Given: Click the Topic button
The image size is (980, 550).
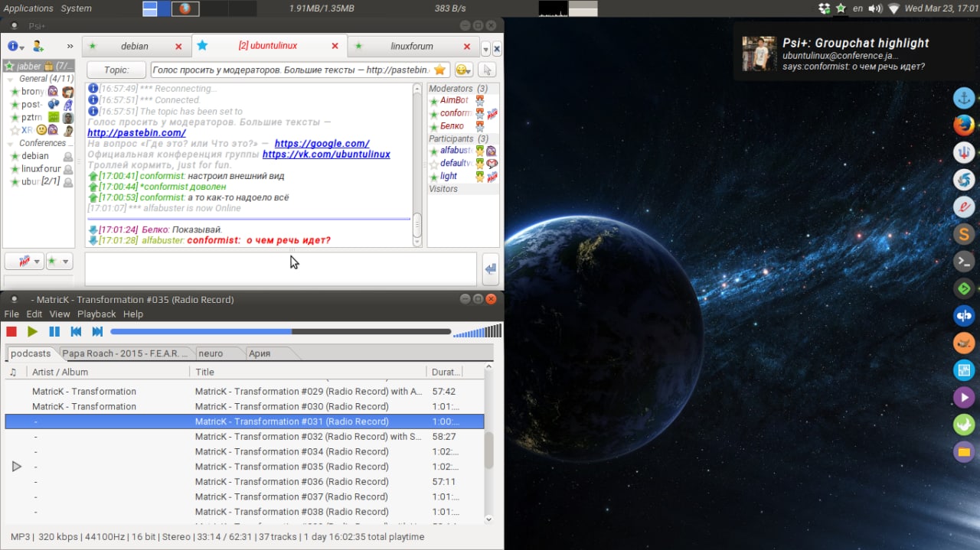Looking at the screenshot, I should pos(116,70).
